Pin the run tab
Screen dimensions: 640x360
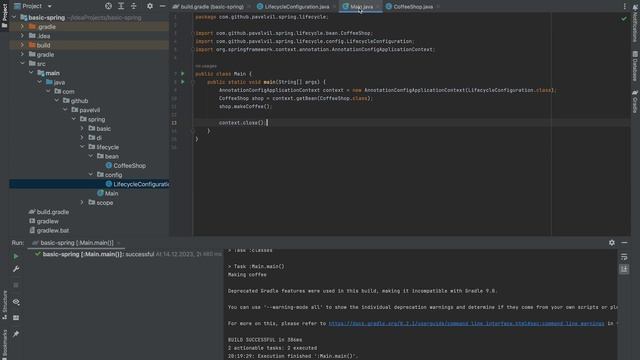click(16, 334)
